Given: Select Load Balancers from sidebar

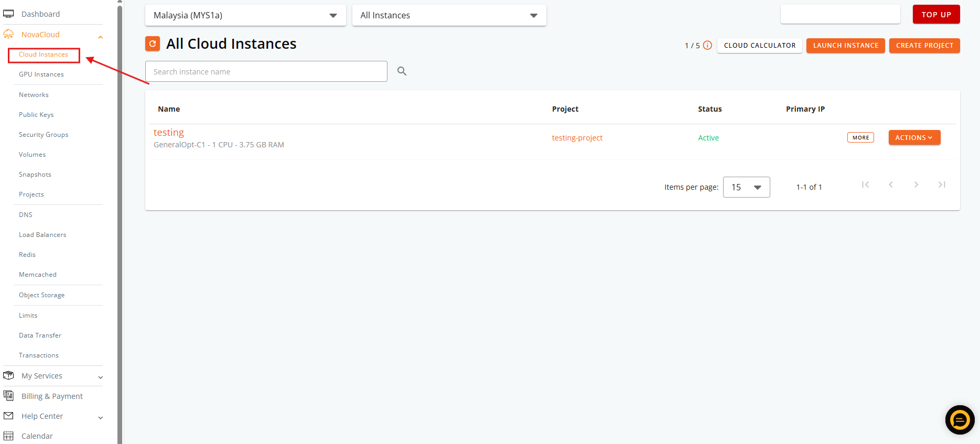Looking at the screenshot, I should click(x=42, y=235).
